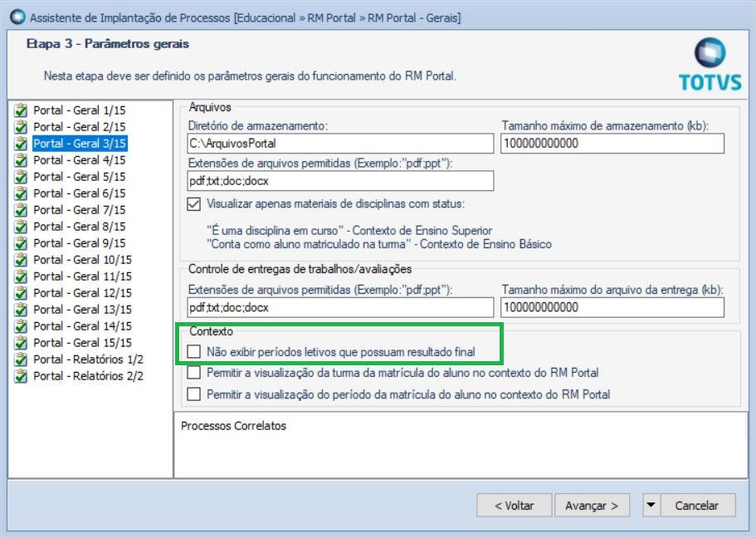Focus Diretório de armazenamento field
The width and height of the screenshot is (756, 538).
[340, 144]
